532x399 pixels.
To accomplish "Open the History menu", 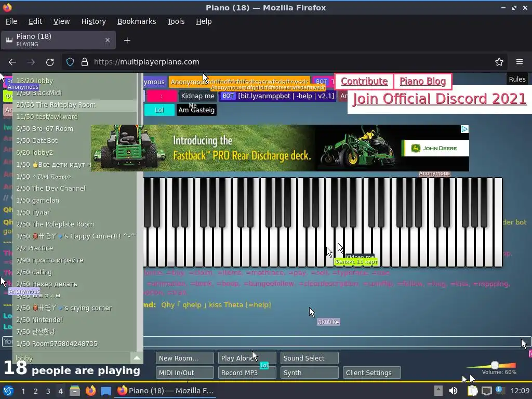I will point(94,21).
